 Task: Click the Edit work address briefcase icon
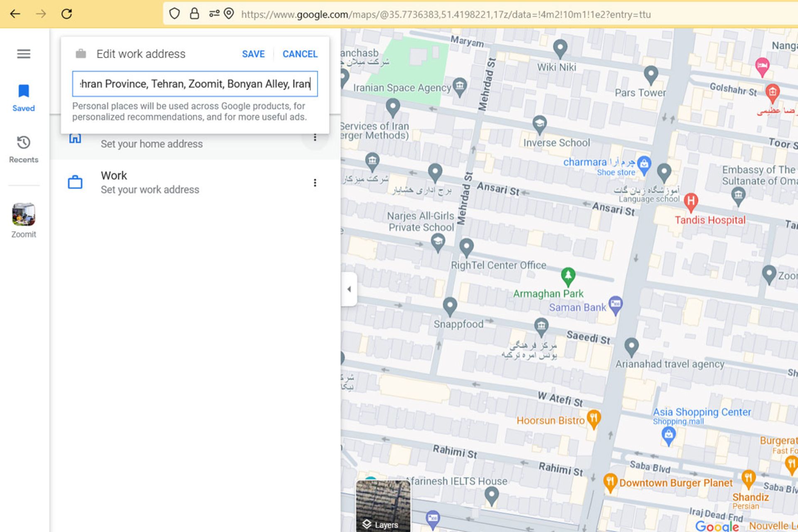tap(81, 54)
